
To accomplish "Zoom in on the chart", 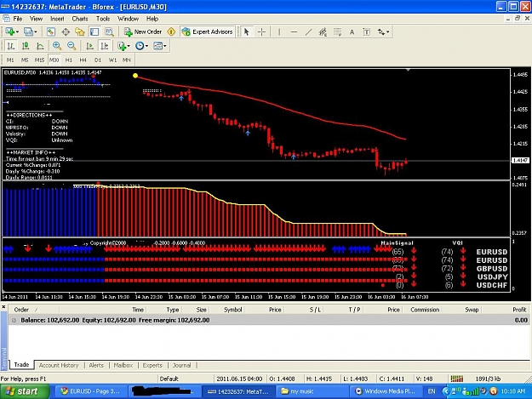I will [57, 46].
